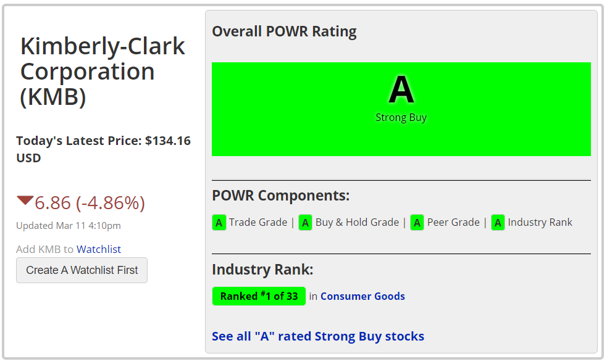Click the Kimberly-Clark Corporation (KMB) heading
This screenshot has height=364, width=607.
click(103, 72)
